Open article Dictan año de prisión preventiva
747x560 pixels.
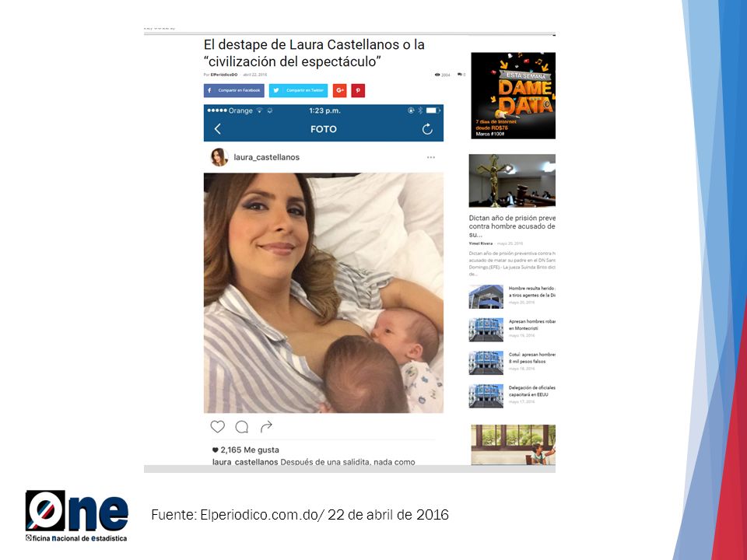coord(512,226)
